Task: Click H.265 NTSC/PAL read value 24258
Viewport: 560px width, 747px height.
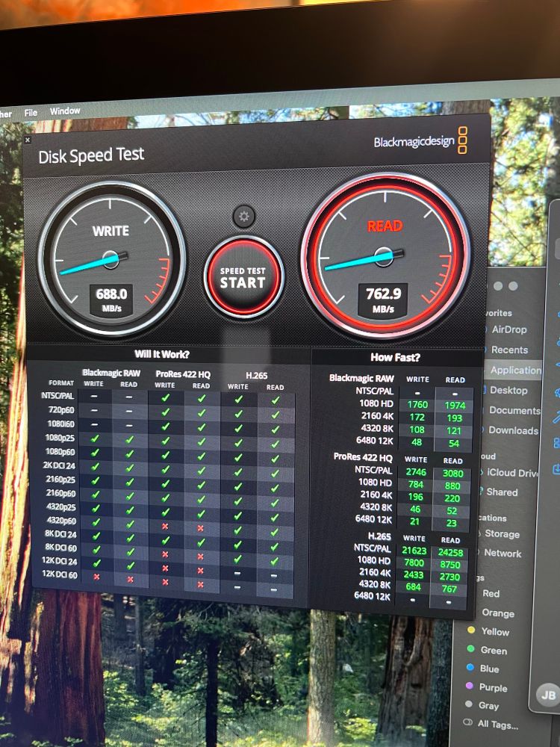Action: click(450, 553)
